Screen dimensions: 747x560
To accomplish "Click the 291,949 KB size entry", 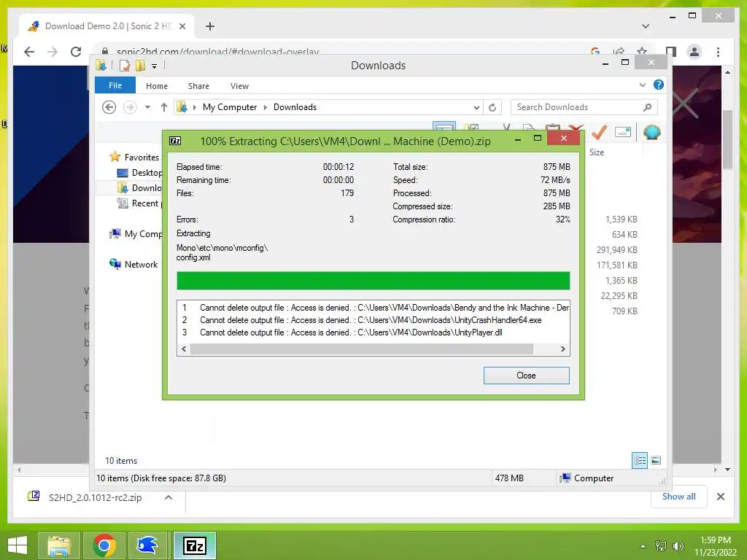I will pyautogui.click(x=617, y=250).
